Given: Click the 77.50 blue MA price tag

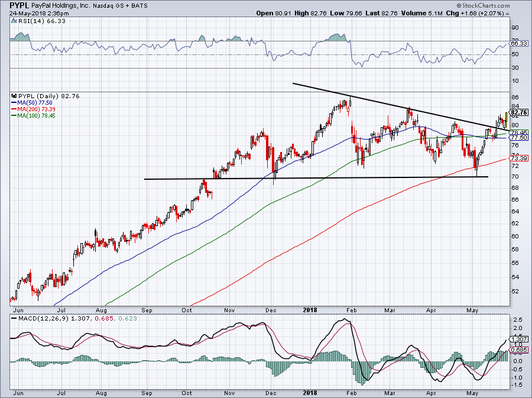Looking at the screenshot, I should tap(519, 137).
